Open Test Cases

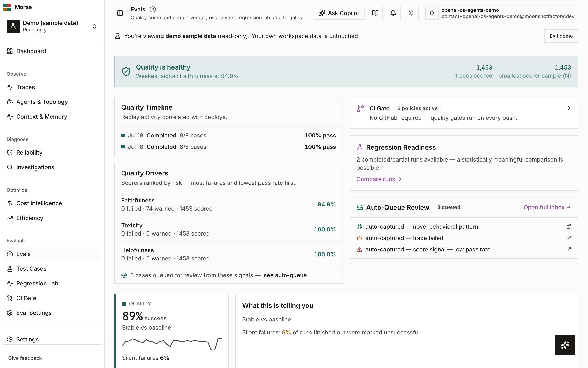(x=52, y=269)
